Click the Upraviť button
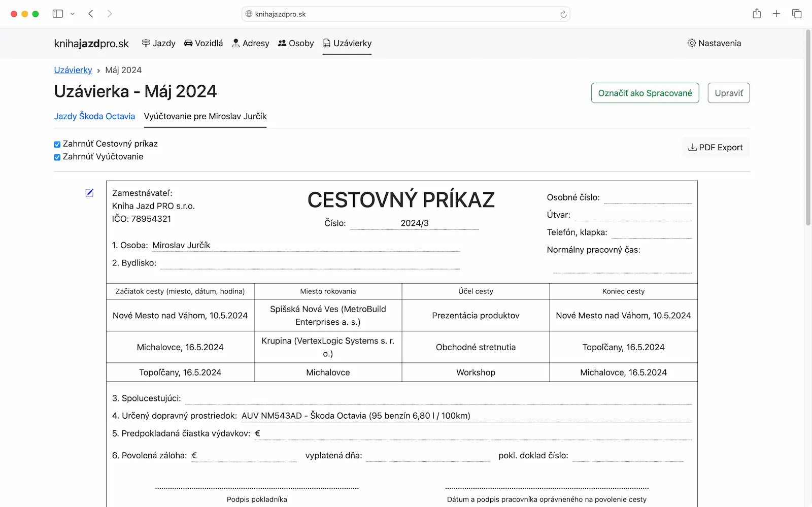The image size is (812, 507). click(x=729, y=93)
